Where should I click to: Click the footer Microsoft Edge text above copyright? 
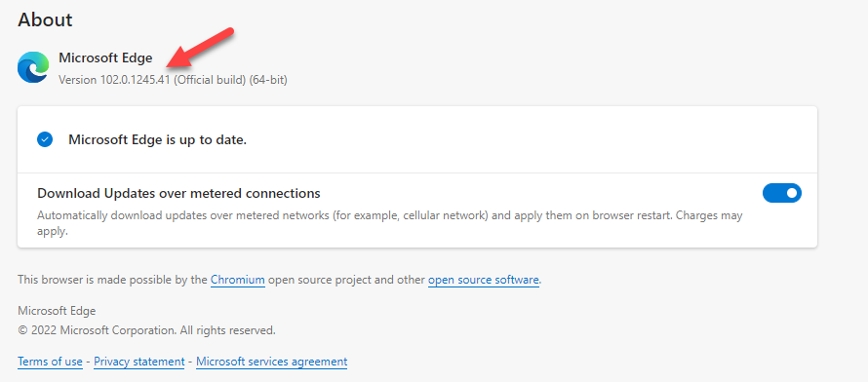point(57,311)
